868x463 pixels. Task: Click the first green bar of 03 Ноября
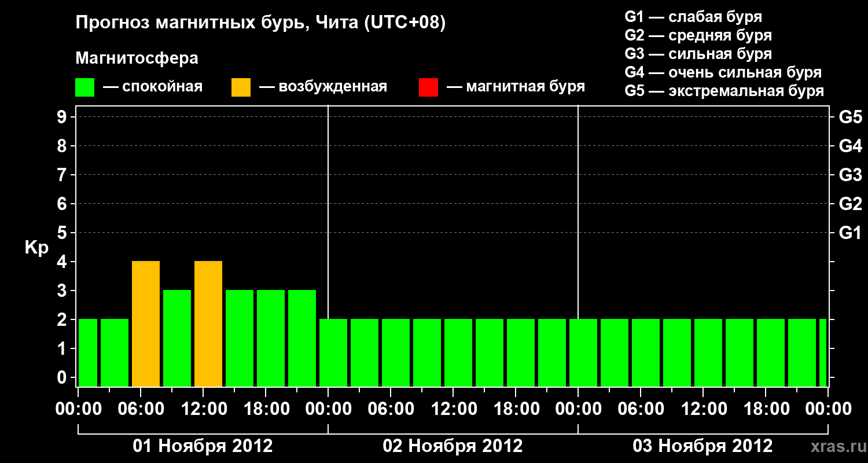(583, 353)
